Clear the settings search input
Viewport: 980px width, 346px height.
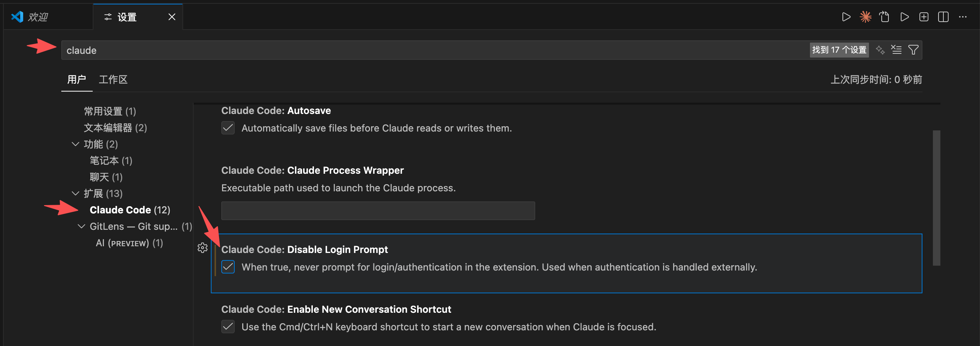coord(896,50)
